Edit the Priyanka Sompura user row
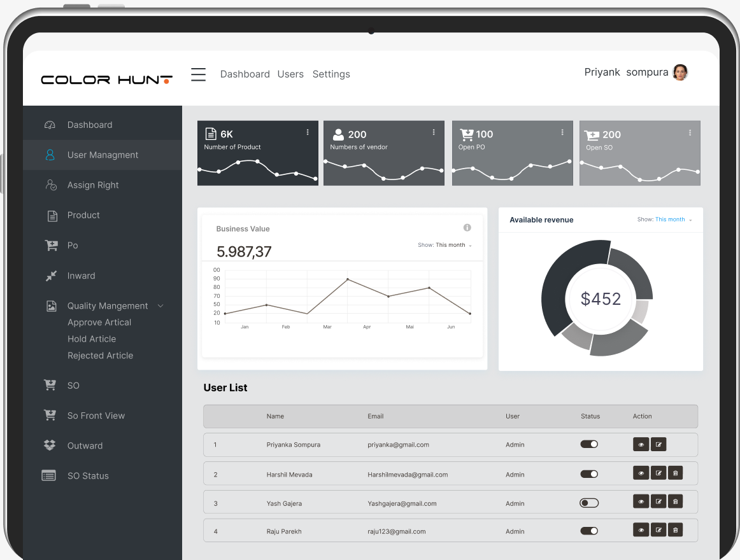740x560 pixels. 658,444
